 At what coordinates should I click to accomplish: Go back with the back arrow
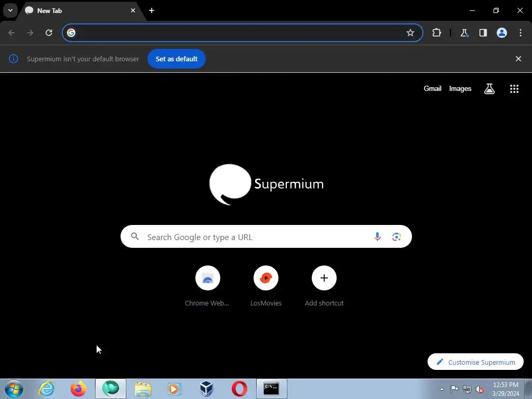(x=11, y=33)
